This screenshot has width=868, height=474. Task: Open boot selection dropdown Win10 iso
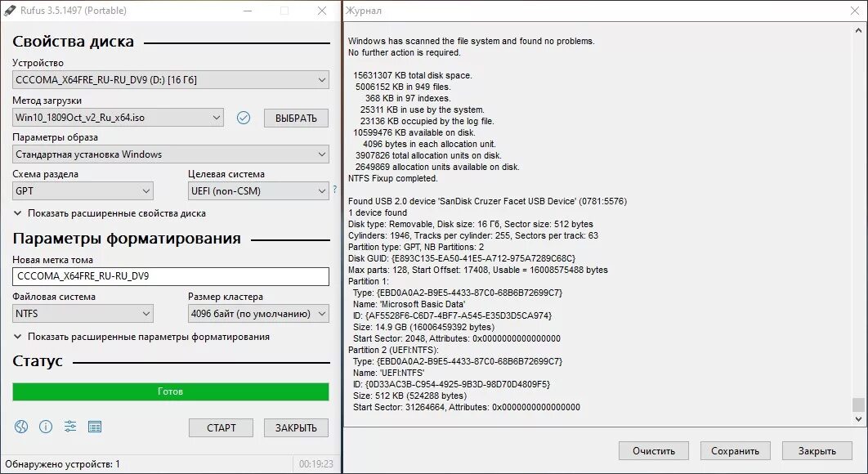coord(118,118)
